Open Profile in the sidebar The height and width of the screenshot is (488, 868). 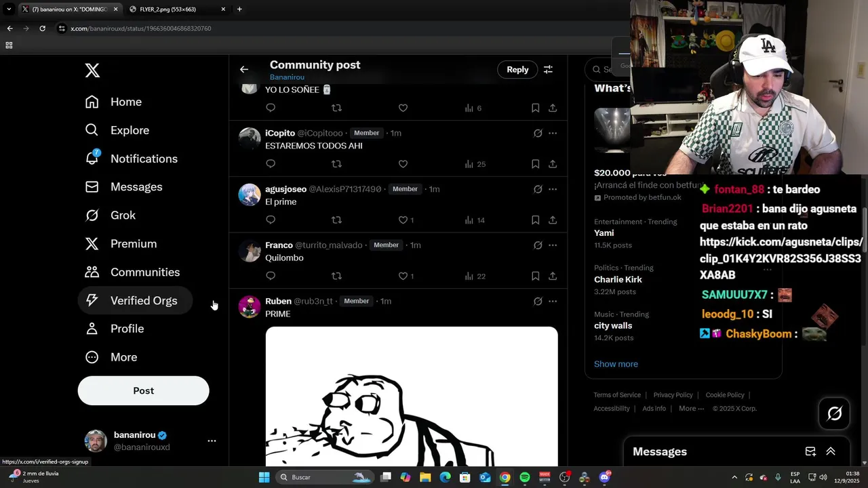point(114,329)
